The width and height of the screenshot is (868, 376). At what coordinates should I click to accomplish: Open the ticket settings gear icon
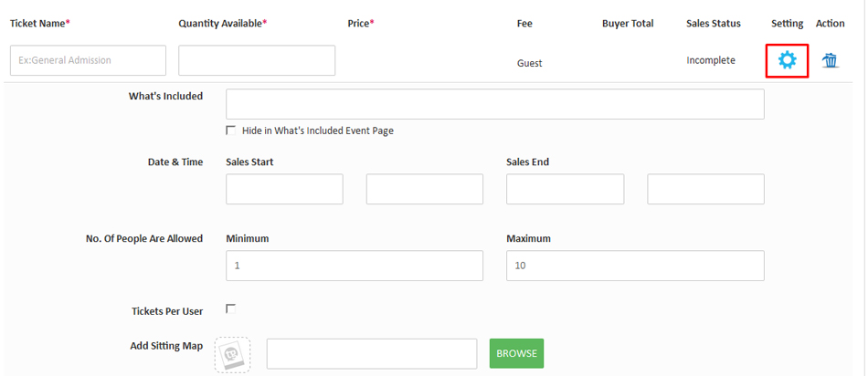[787, 61]
